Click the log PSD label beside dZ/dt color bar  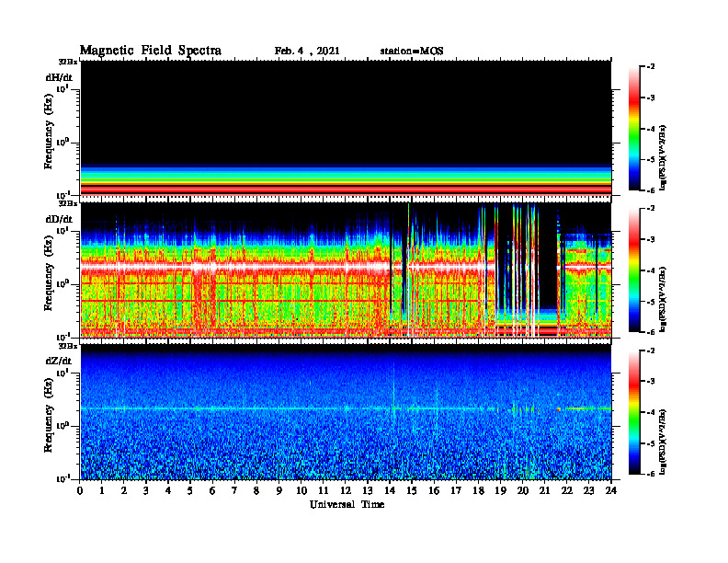pyautogui.click(x=663, y=442)
